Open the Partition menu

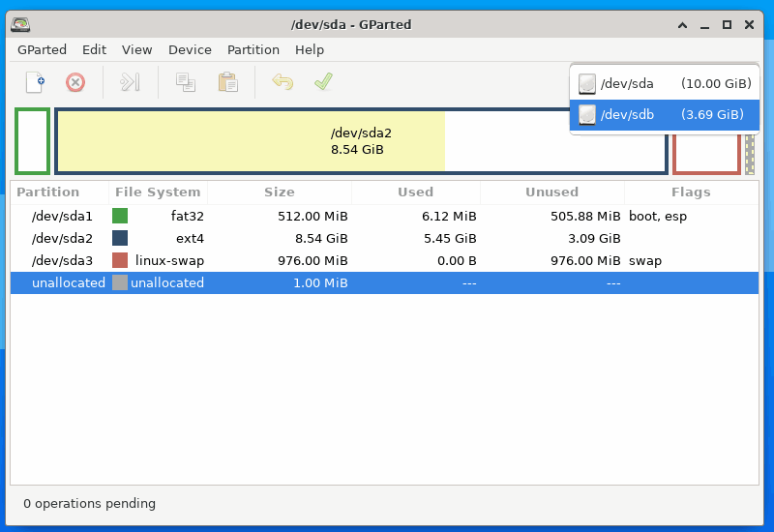pos(253,50)
